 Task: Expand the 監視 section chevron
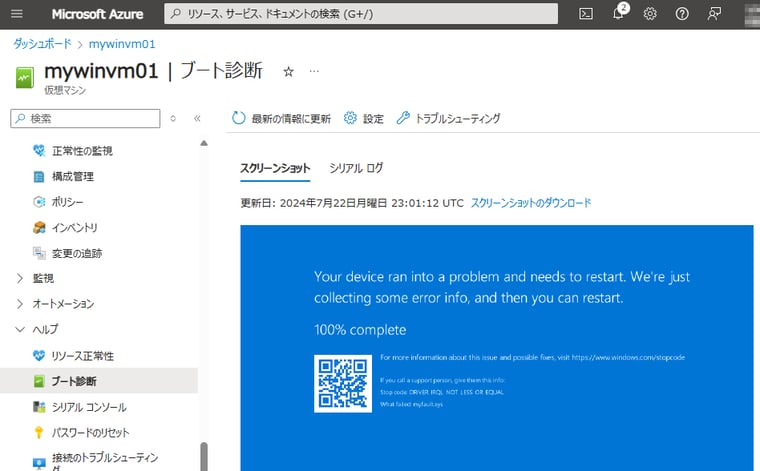point(20,278)
